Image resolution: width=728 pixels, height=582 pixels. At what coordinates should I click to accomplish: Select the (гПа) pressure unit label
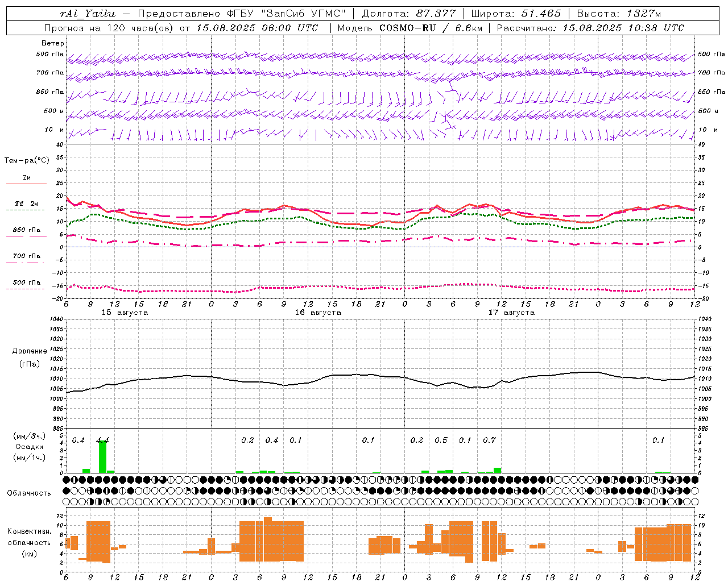tap(30, 364)
